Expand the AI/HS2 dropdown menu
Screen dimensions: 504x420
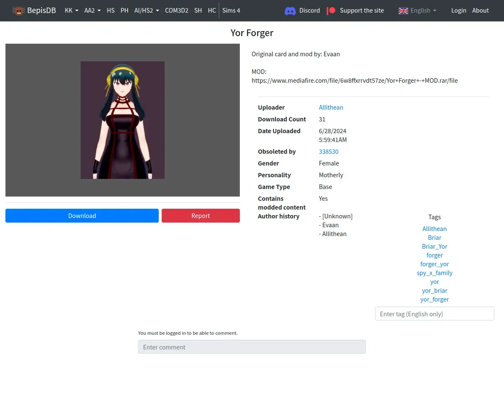click(147, 10)
